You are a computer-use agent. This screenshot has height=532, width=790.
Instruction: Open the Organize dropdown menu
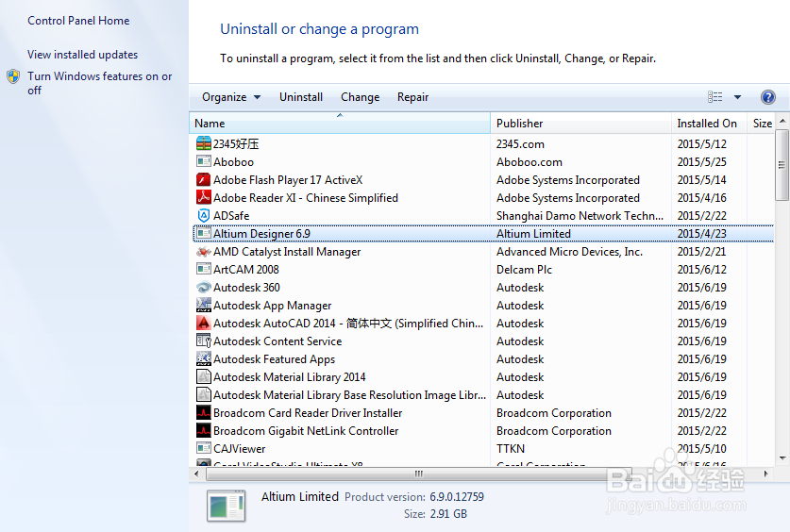point(231,97)
